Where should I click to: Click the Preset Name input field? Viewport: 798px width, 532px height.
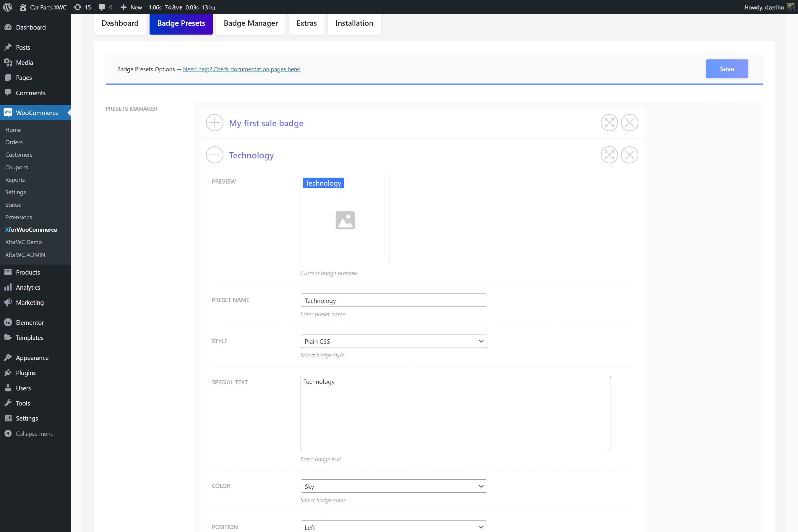click(394, 300)
